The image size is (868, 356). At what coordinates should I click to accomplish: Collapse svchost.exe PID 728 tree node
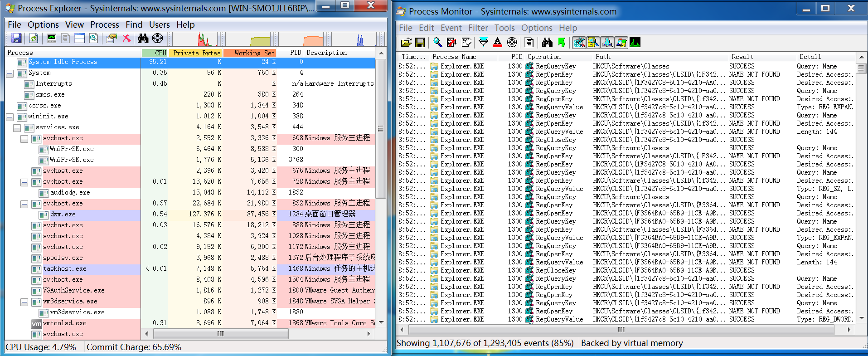pos(24,182)
